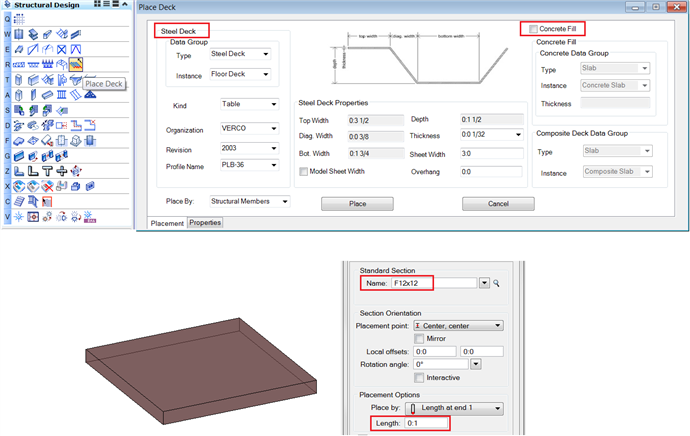Click the gable-frame icon at the start of row R
This screenshot has width=690, height=436.
(x=19, y=65)
